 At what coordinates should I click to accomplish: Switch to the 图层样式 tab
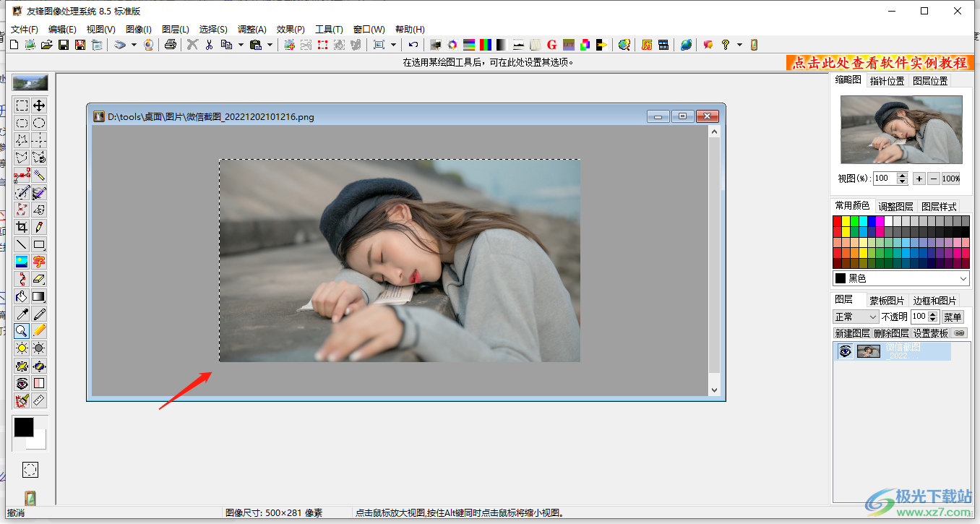click(939, 207)
